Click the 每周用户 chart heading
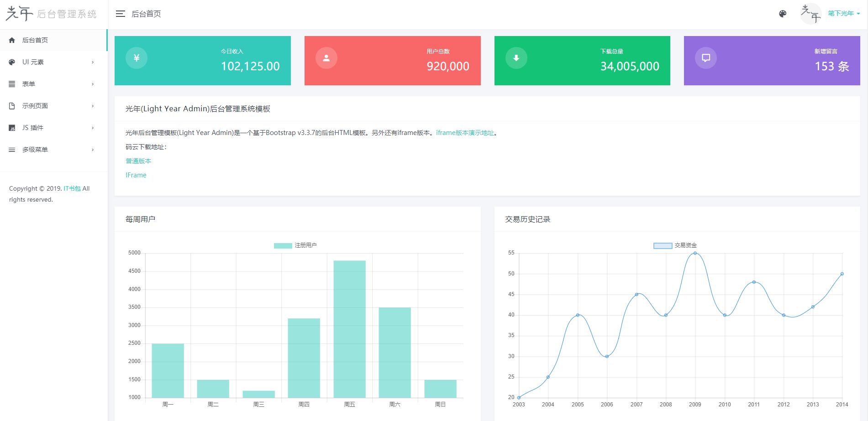This screenshot has width=868, height=421. [x=140, y=219]
